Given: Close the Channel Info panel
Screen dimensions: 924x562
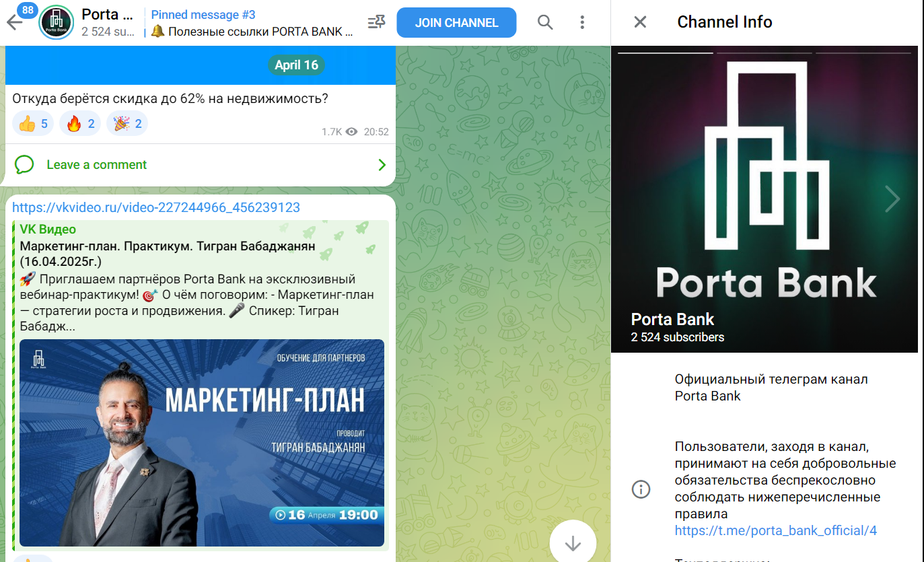Looking at the screenshot, I should coord(640,22).
